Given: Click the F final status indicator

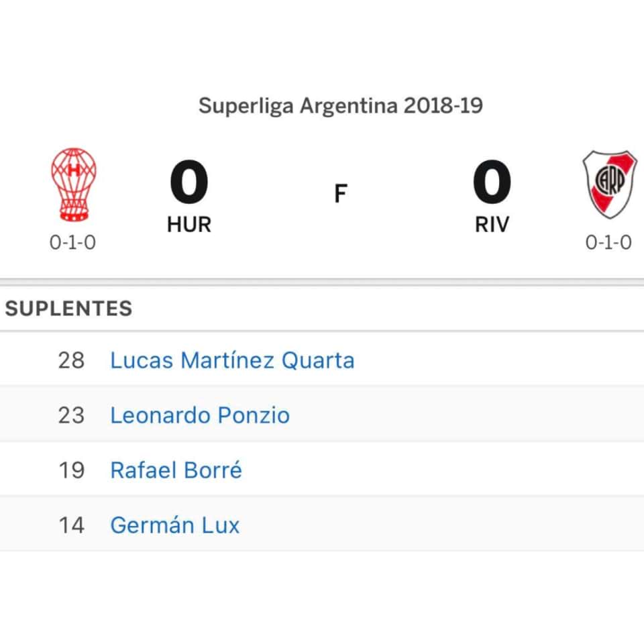Looking at the screenshot, I should 341,195.
